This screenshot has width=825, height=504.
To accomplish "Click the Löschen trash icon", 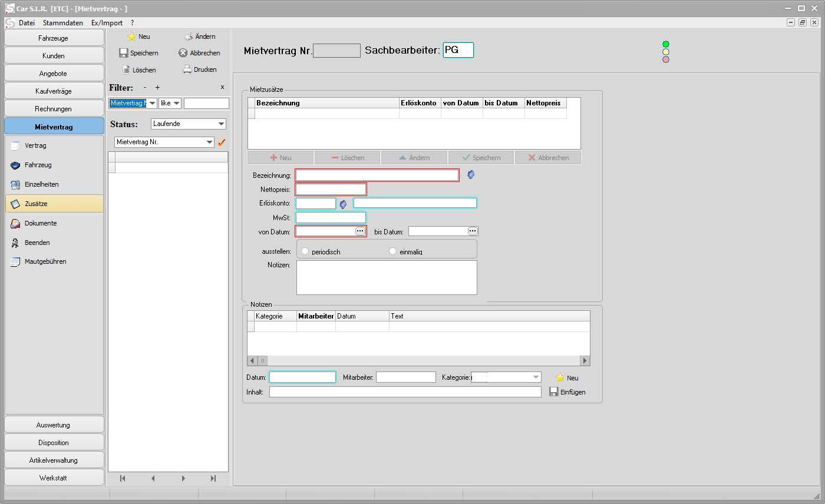I will click(x=126, y=69).
